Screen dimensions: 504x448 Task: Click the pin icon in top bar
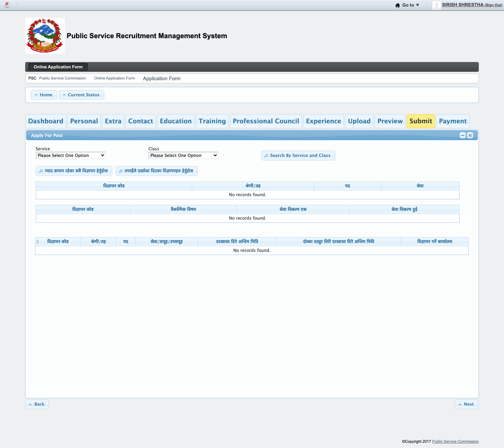pyautogui.click(x=7, y=5)
